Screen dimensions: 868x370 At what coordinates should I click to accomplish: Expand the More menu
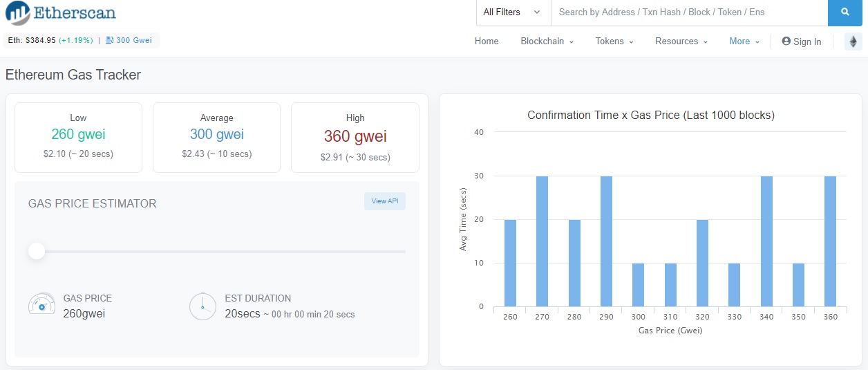[x=744, y=41]
